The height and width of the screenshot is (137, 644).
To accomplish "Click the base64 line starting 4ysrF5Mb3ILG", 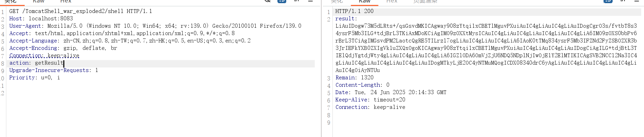I will pos(486,33).
